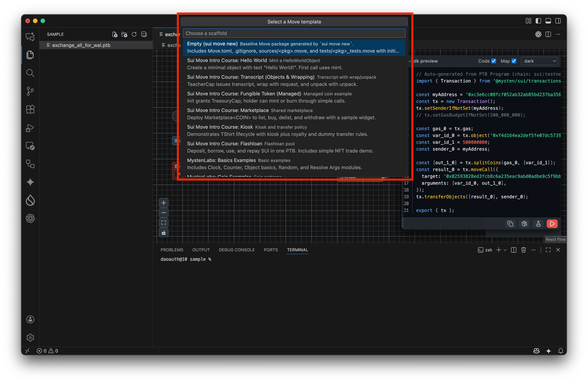Switch to the PROBLEMS panel tab
The width and height of the screenshot is (588, 383).
coord(172,250)
